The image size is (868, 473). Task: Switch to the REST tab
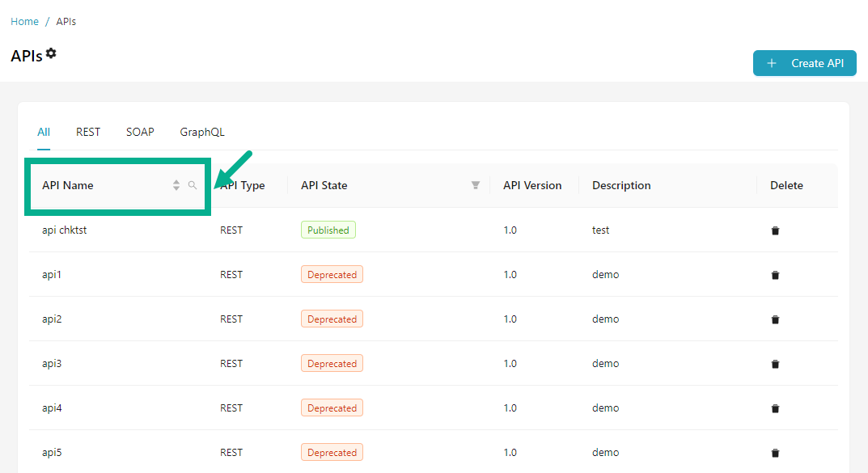(x=88, y=132)
